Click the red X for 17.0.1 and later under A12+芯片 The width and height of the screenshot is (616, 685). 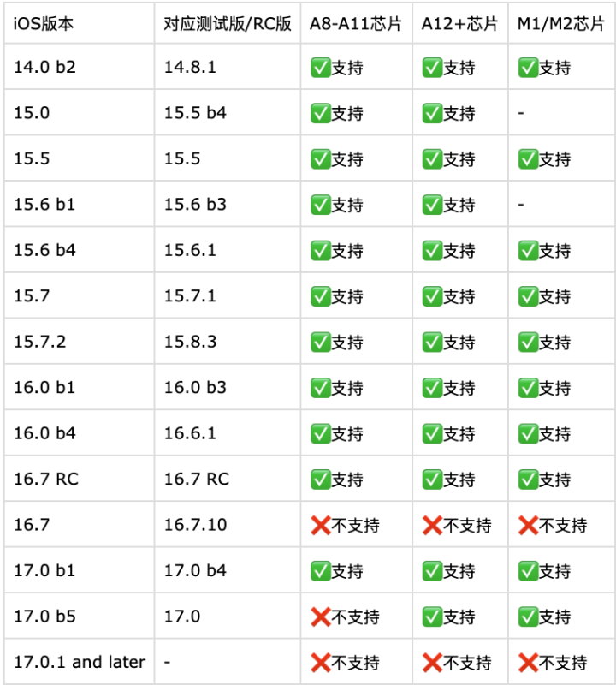(432, 663)
